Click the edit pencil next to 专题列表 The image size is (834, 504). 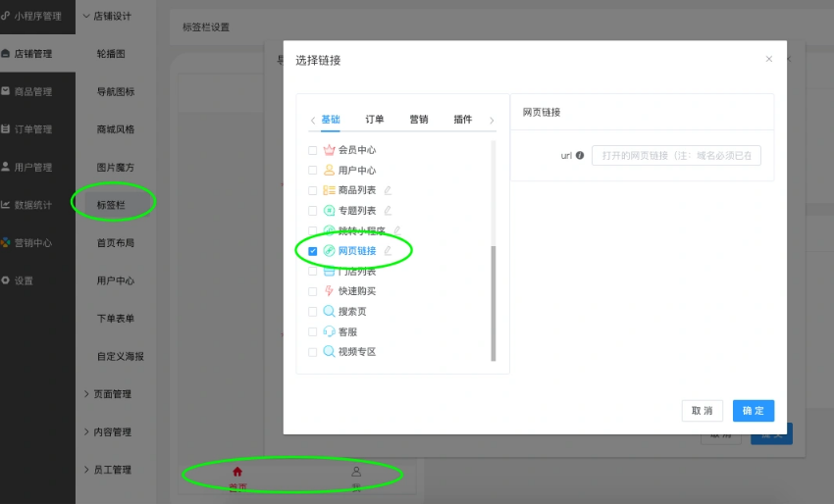point(388,211)
